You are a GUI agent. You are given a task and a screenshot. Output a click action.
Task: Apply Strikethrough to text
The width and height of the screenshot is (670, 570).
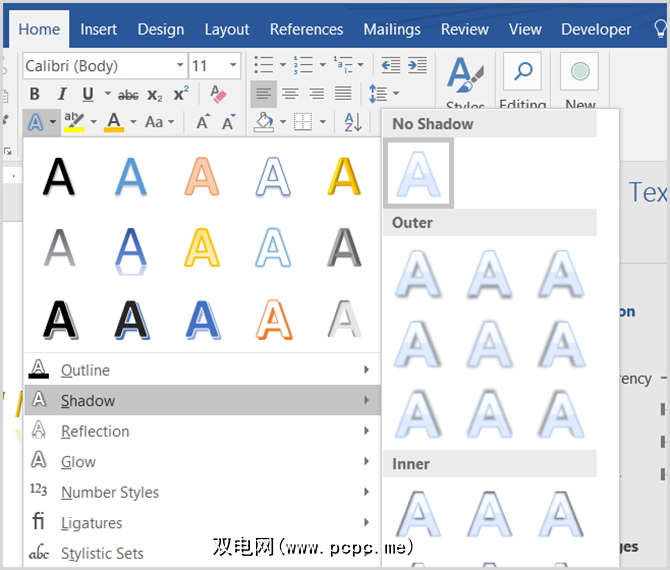[x=128, y=95]
